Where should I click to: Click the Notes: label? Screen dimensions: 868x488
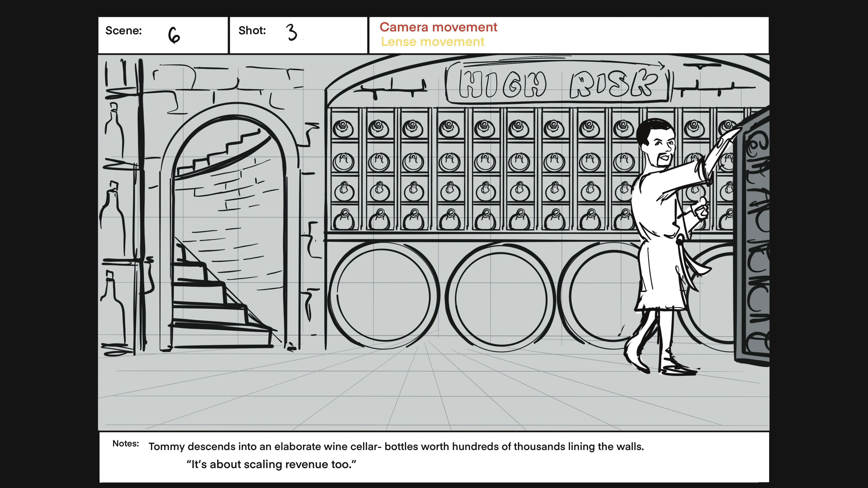pyautogui.click(x=125, y=443)
